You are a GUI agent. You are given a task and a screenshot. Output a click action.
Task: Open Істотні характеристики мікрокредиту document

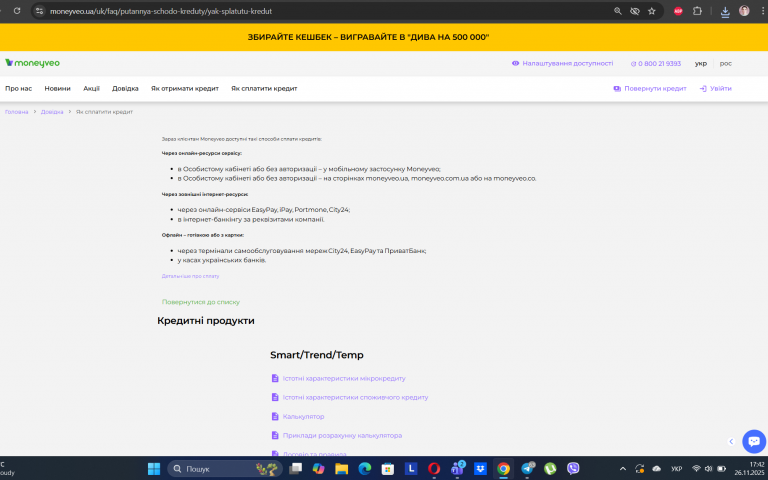338,378
